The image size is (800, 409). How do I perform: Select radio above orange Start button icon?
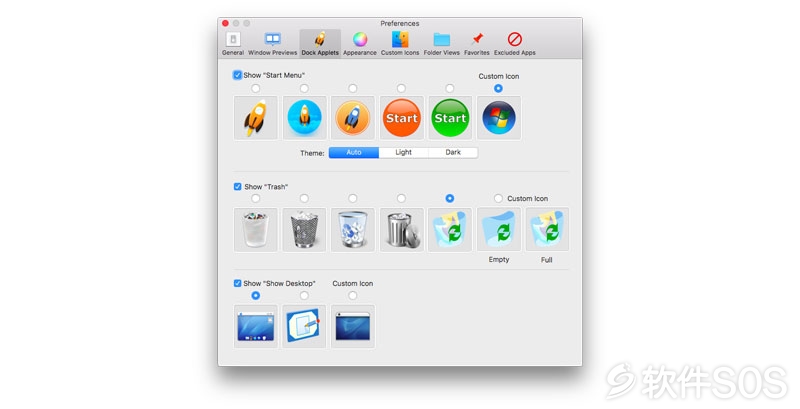pos(402,88)
